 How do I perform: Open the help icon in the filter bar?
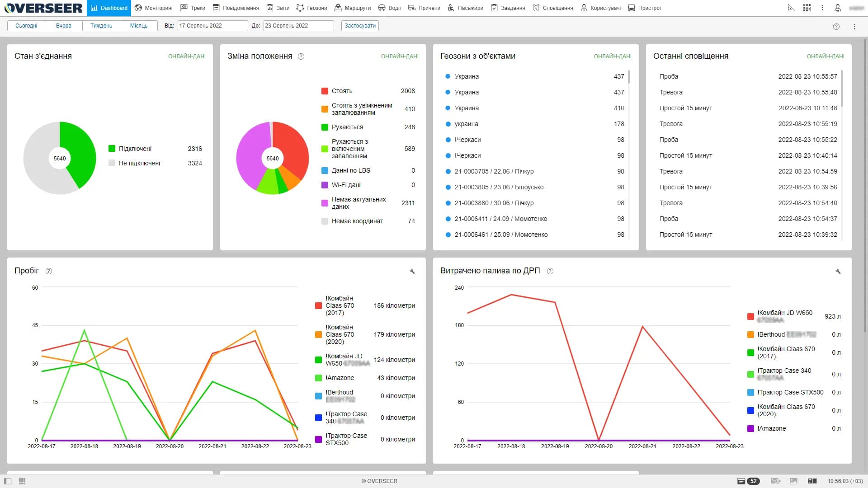click(836, 27)
